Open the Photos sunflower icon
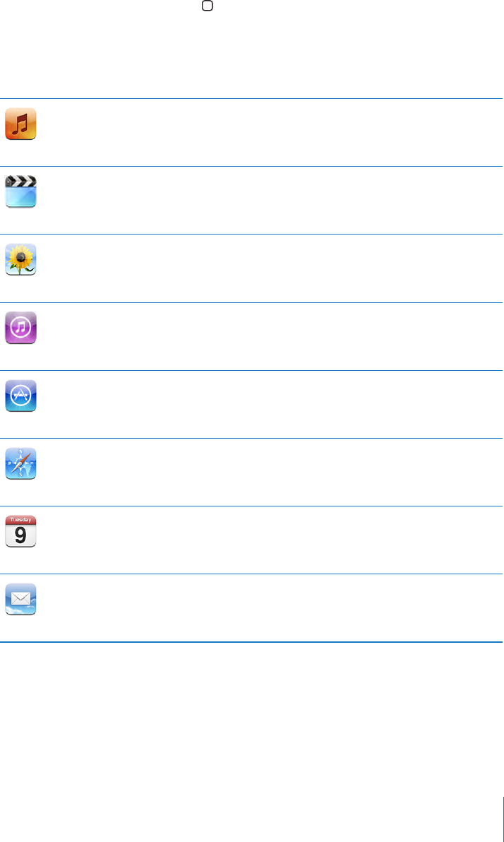This screenshot has height=842, width=504. pyautogui.click(x=21, y=259)
